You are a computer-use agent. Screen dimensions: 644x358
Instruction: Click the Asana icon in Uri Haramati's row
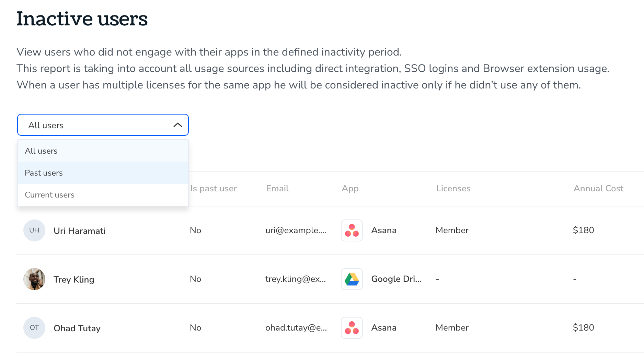(x=352, y=230)
